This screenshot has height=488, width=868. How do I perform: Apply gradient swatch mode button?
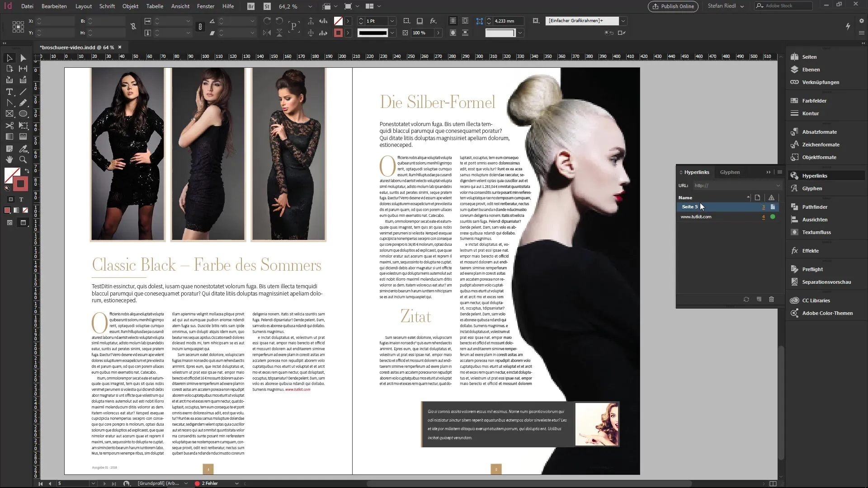click(x=16, y=210)
